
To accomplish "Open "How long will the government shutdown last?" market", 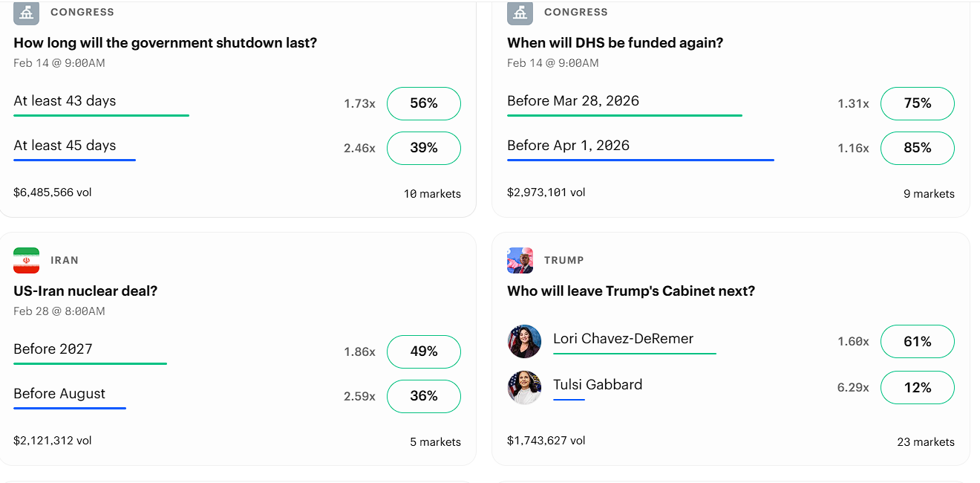I will point(165,43).
